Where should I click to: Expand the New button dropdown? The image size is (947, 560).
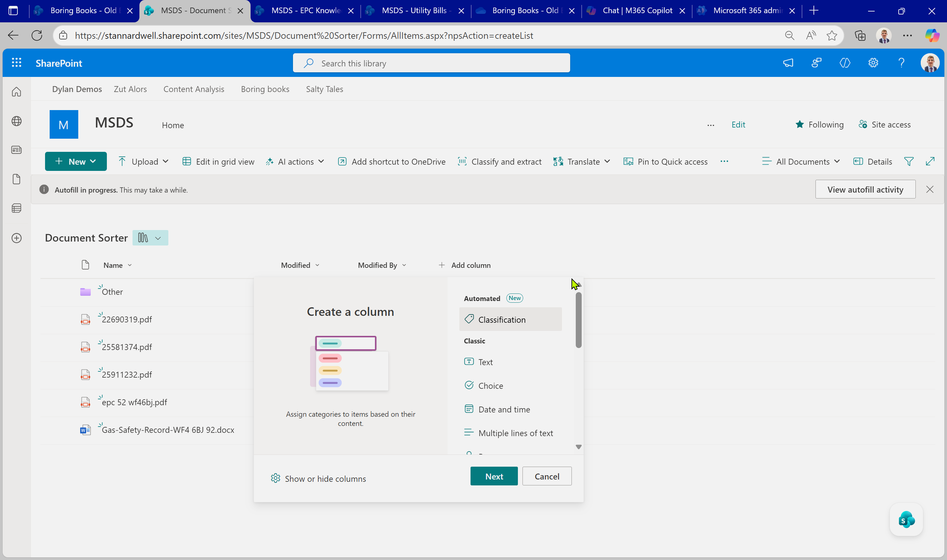76,161
